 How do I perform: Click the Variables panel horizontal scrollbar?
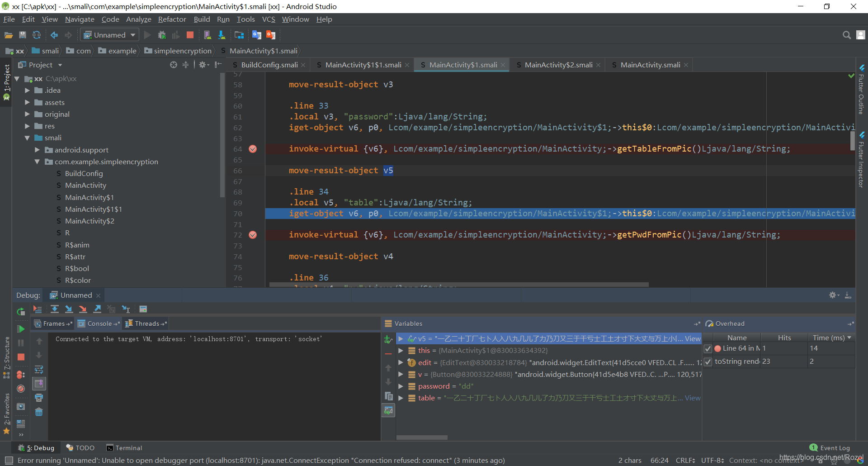click(x=422, y=437)
